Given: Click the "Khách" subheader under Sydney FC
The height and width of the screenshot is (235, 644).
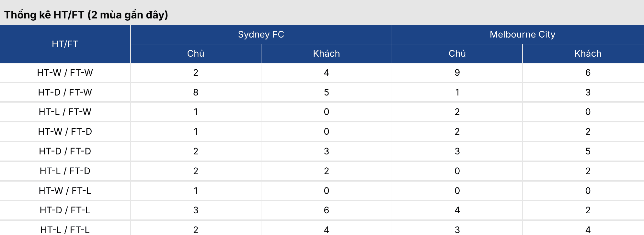Looking at the screenshot, I should tap(326, 53).
